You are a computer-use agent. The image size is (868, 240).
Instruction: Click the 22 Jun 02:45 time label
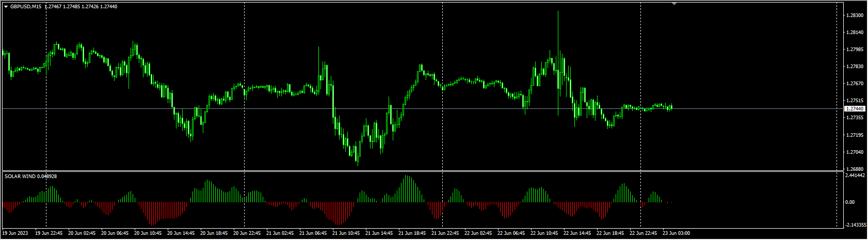[478, 233]
